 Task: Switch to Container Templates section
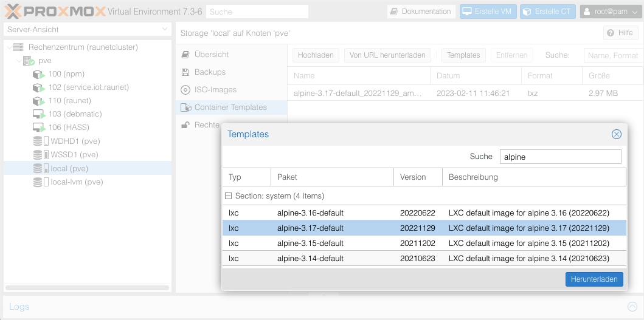(x=230, y=107)
